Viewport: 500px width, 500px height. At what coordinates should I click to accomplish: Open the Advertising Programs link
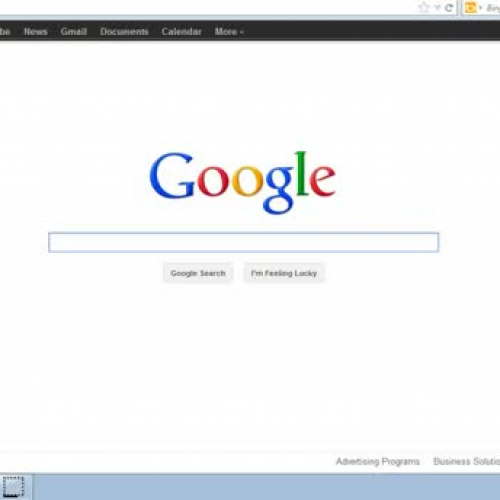[x=378, y=461]
